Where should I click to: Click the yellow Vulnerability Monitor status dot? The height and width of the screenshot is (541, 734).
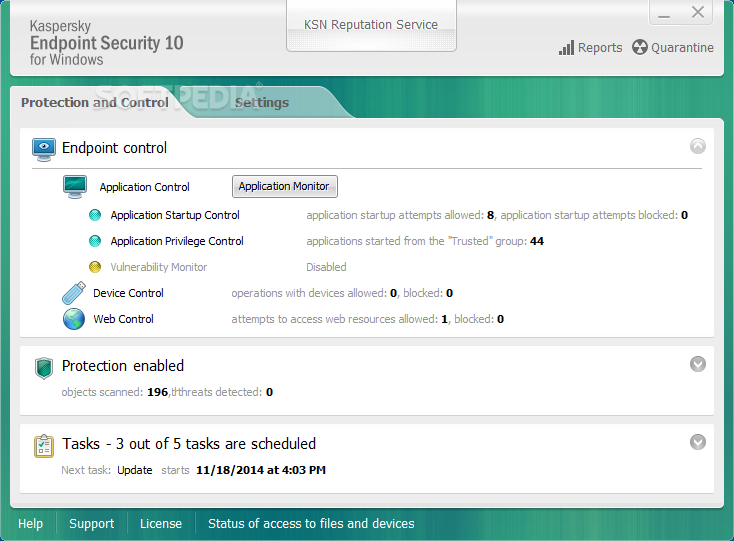pyautogui.click(x=95, y=267)
